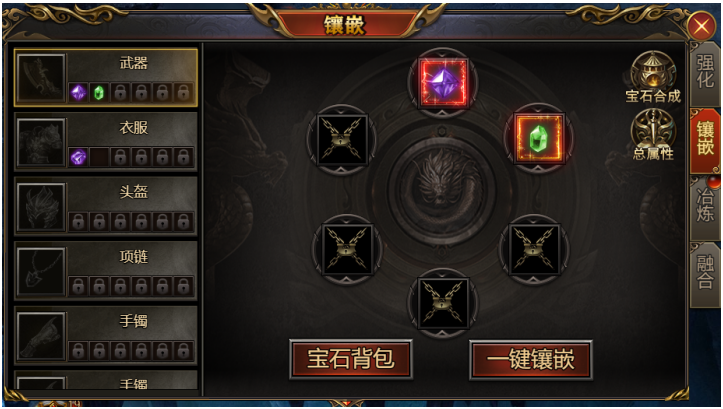Screen dimensions: 723x409
Task: Select the green gem socket
Action: pyautogui.click(x=538, y=138)
